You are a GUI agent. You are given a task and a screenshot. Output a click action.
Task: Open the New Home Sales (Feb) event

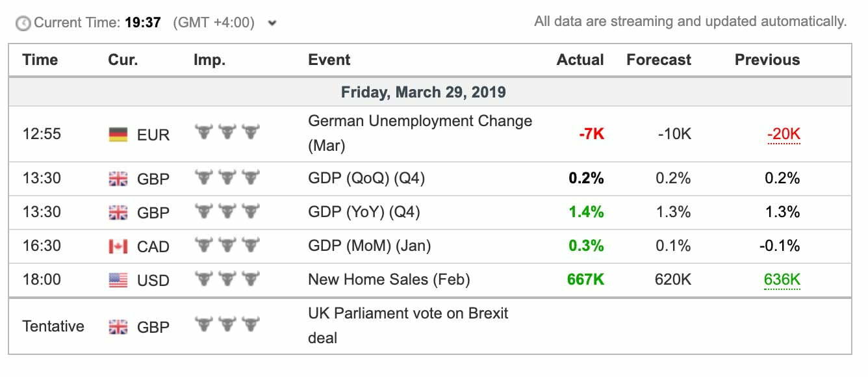click(x=389, y=279)
